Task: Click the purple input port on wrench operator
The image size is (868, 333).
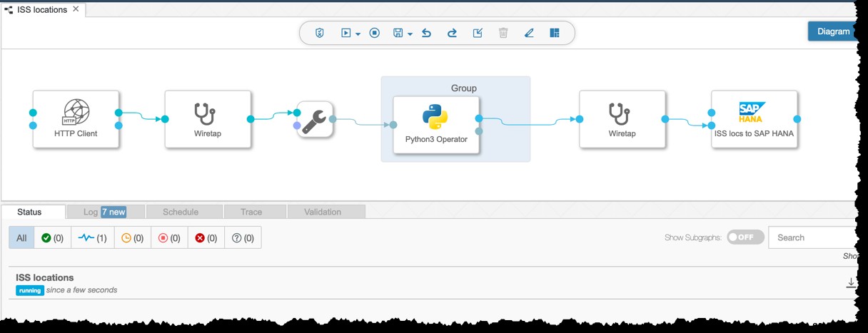Action: [297, 125]
